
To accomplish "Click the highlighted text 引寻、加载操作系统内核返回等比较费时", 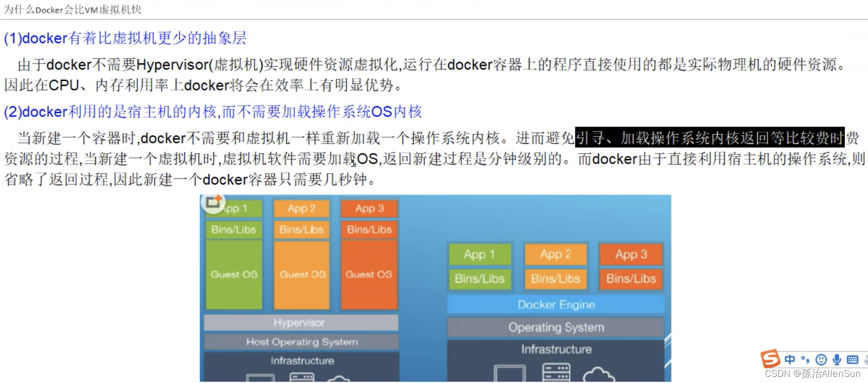I will (x=710, y=138).
